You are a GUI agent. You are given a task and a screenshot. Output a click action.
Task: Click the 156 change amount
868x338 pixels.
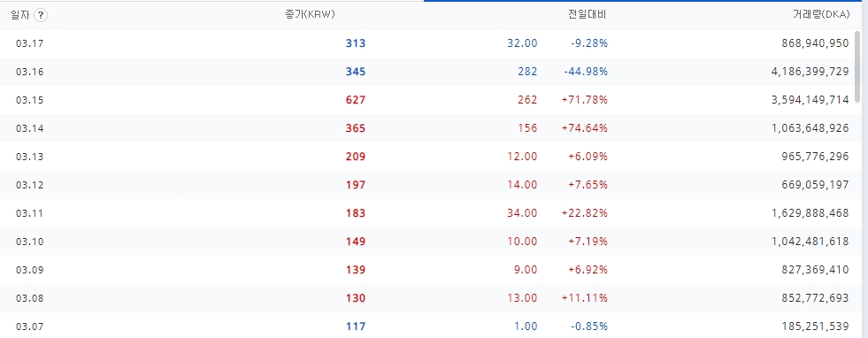click(x=527, y=128)
